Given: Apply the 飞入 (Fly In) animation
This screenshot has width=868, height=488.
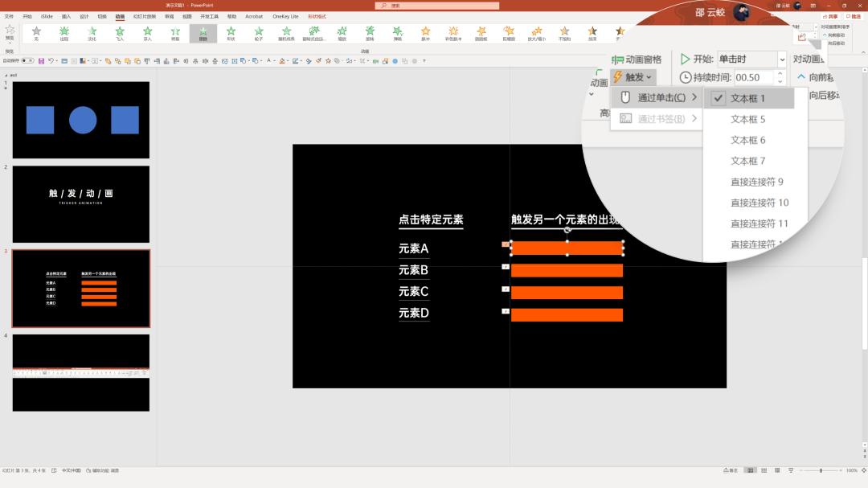Looking at the screenshot, I should pos(119,33).
